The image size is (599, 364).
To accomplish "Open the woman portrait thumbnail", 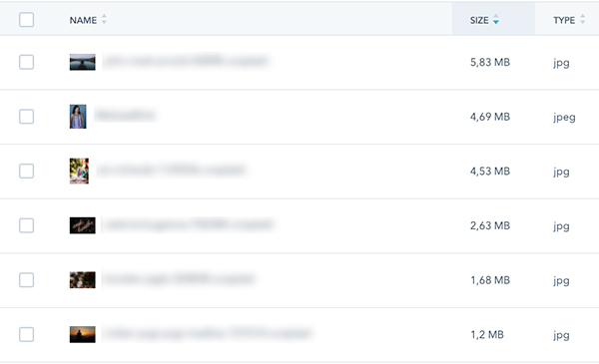I will pos(78,117).
